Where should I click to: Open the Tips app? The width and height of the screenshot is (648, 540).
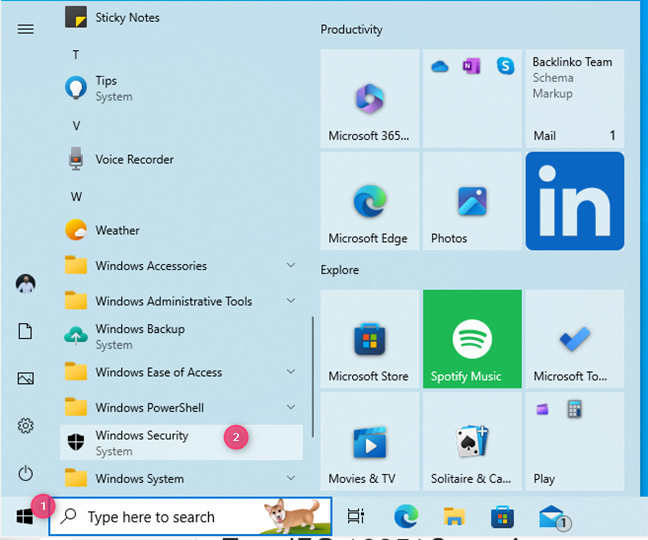pos(181,88)
